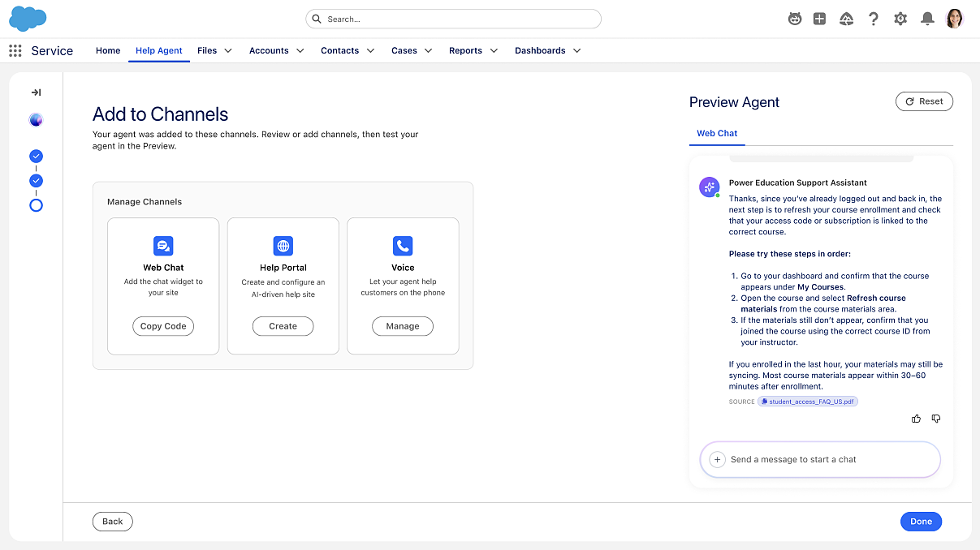Give thumbs down to agent reply
980x550 pixels.
tap(936, 419)
